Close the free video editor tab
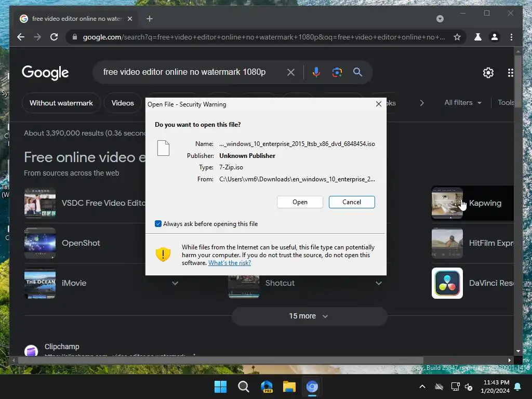Image resolution: width=532 pixels, height=399 pixels. point(129,19)
